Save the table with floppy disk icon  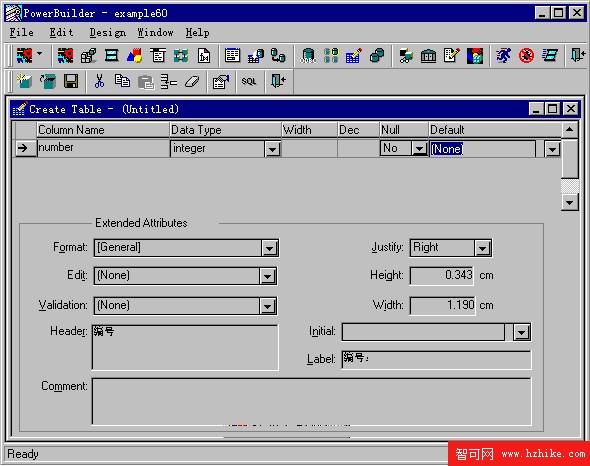point(71,81)
